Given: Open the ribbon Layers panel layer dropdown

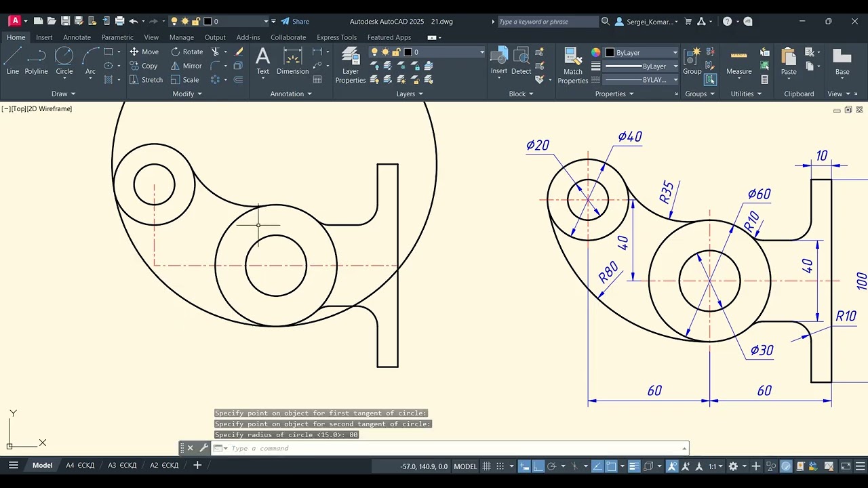Looking at the screenshot, I should point(427,52).
